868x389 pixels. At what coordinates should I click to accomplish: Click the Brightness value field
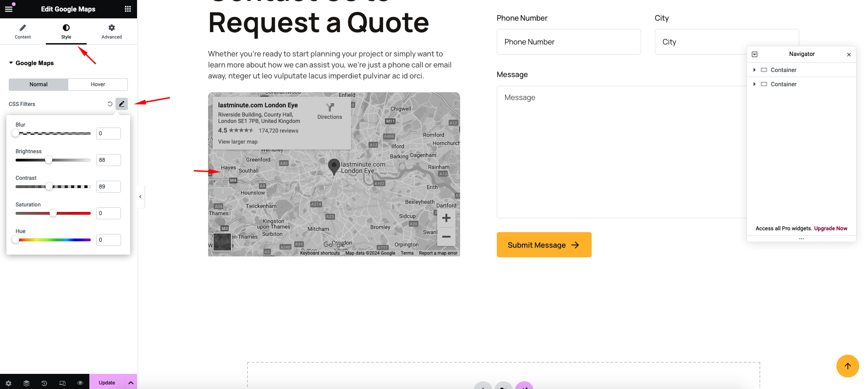109,160
